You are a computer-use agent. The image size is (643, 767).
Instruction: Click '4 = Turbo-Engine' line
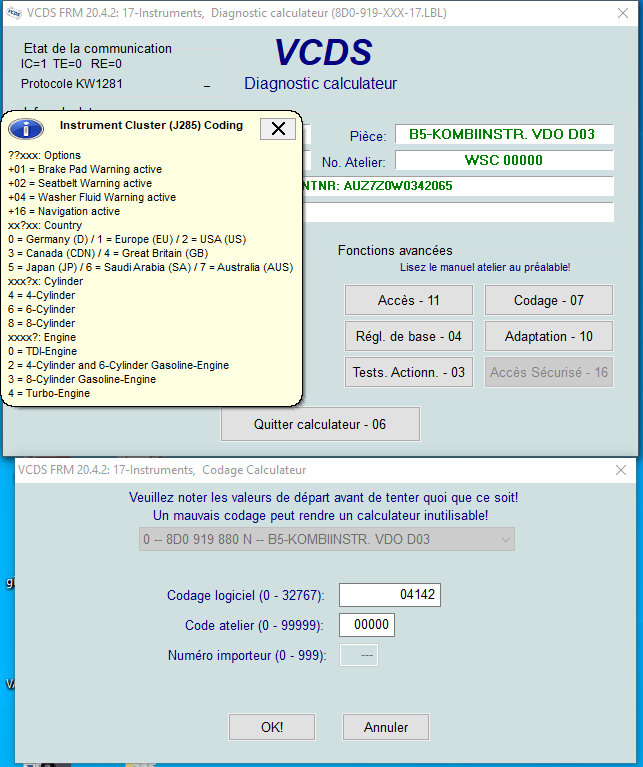(49, 393)
